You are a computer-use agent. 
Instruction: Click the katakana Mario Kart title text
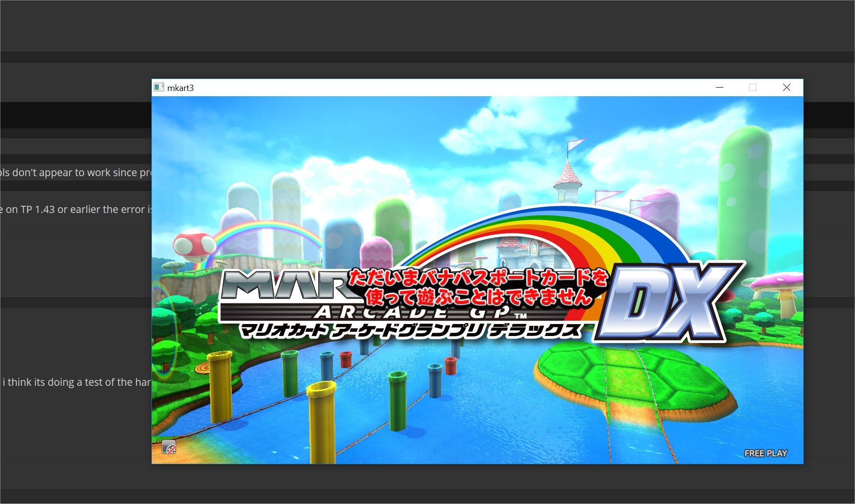(411, 331)
